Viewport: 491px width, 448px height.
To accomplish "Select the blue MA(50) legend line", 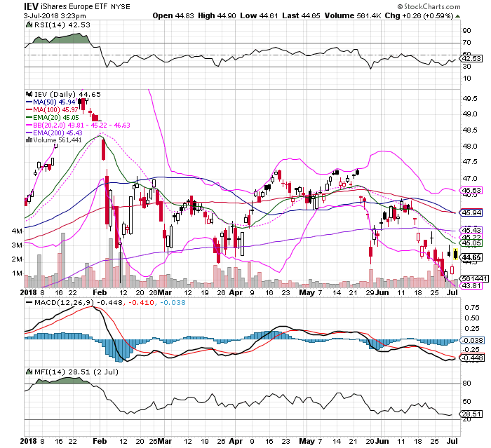I will (29, 102).
